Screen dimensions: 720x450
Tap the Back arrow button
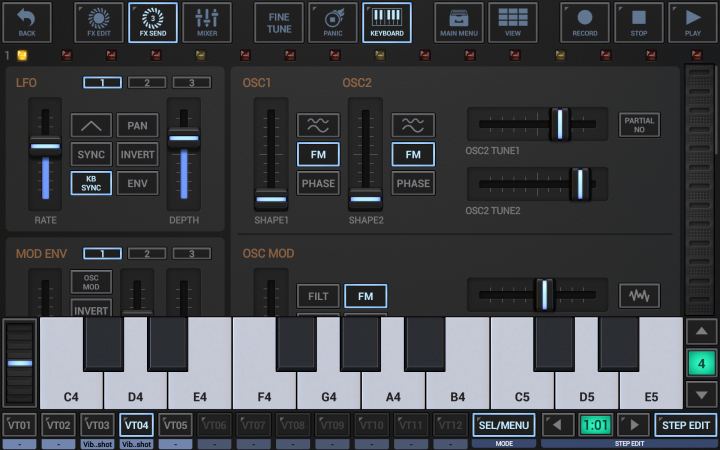27,22
